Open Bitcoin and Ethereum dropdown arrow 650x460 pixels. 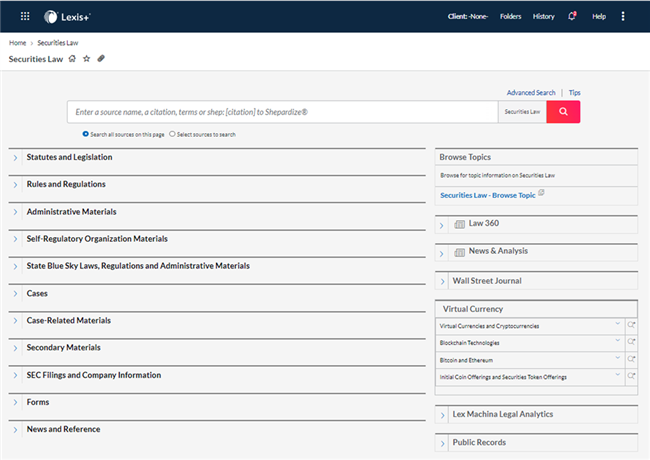point(617,358)
